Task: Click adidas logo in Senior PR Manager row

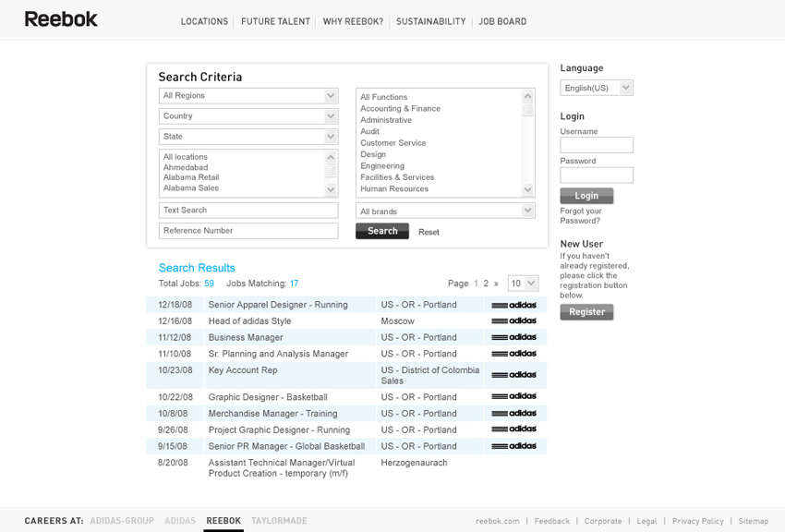Action: tap(513, 446)
